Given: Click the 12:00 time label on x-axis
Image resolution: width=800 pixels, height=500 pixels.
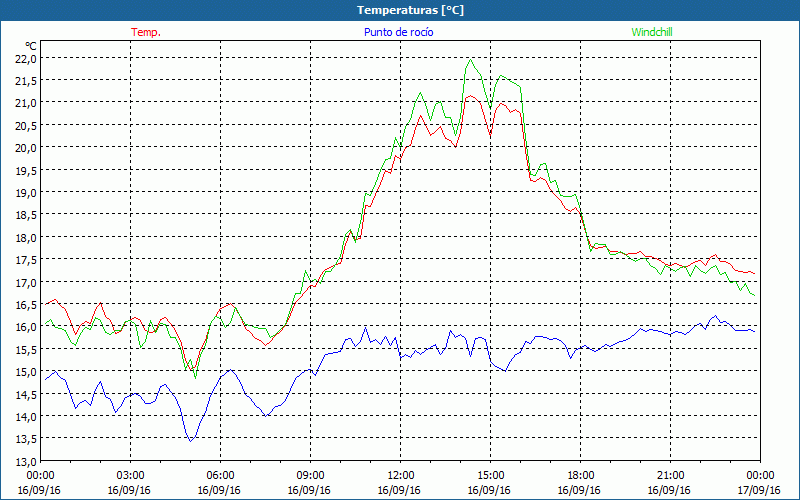Looking at the screenshot, I should 401,476.
